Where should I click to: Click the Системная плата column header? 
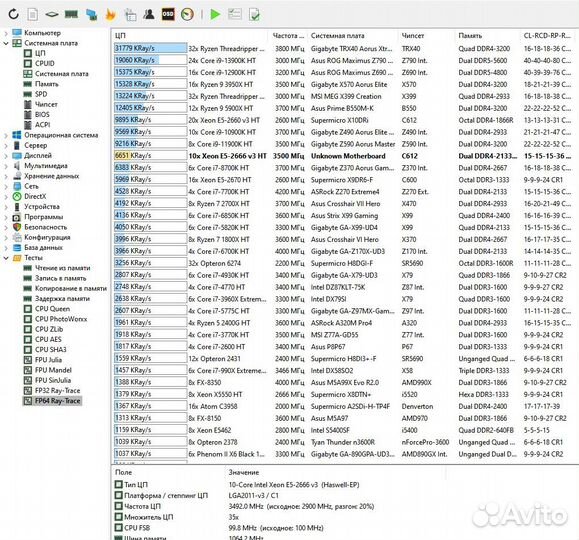338,35
